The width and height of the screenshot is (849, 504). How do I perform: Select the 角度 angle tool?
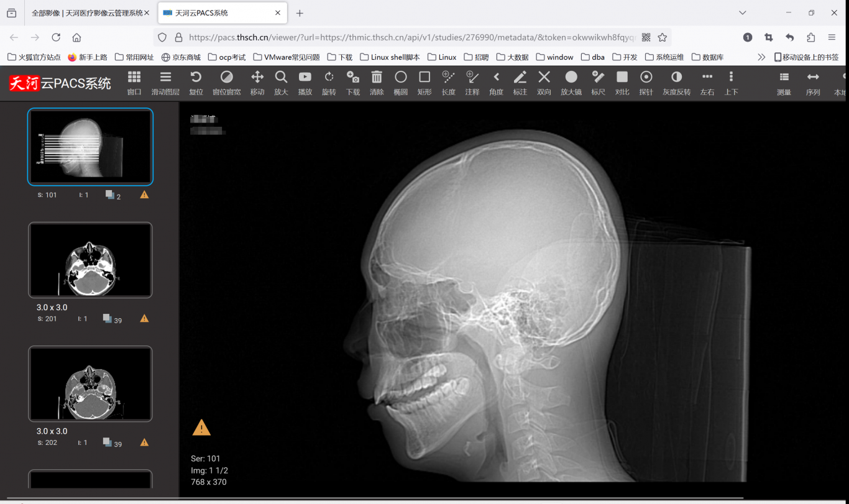(496, 83)
